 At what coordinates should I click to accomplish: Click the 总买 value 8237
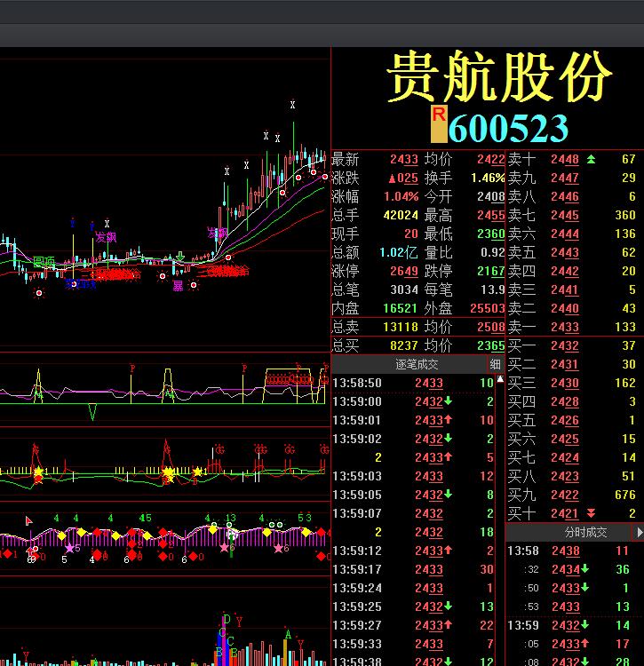(404, 345)
